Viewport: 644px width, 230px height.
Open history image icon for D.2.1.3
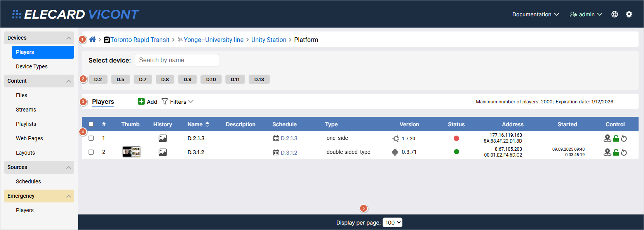[x=163, y=138]
